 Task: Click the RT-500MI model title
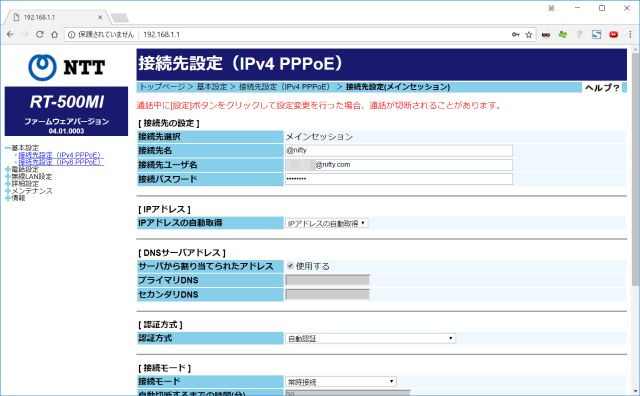coord(67,102)
